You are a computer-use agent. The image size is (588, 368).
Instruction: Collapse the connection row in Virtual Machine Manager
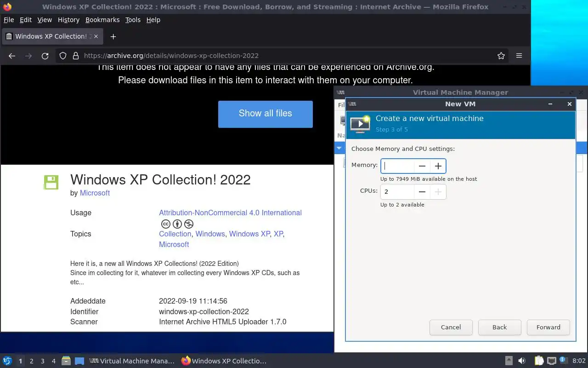point(339,148)
